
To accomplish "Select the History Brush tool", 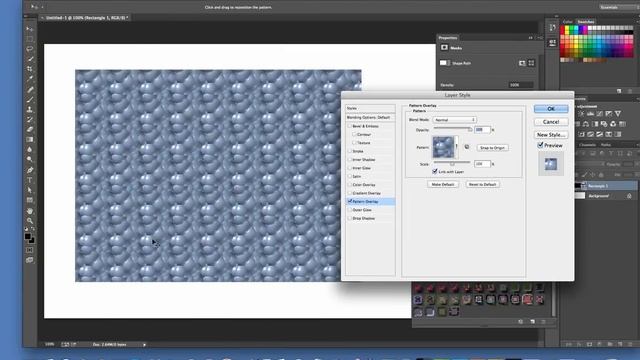I will point(29,120).
